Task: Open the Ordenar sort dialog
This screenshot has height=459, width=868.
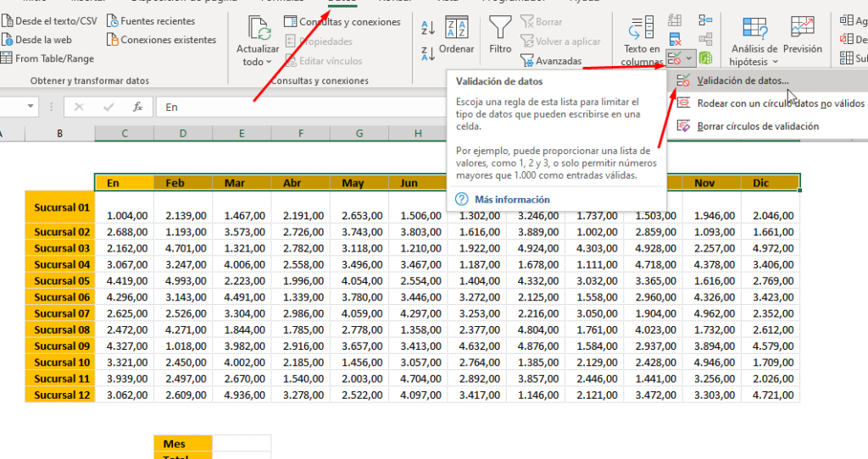Action: (x=457, y=34)
